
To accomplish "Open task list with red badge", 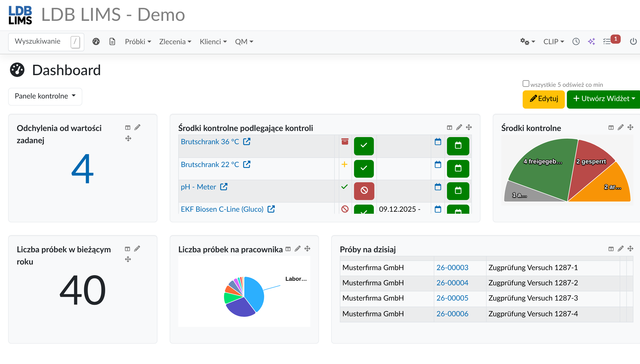I will click(x=611, y=41).
